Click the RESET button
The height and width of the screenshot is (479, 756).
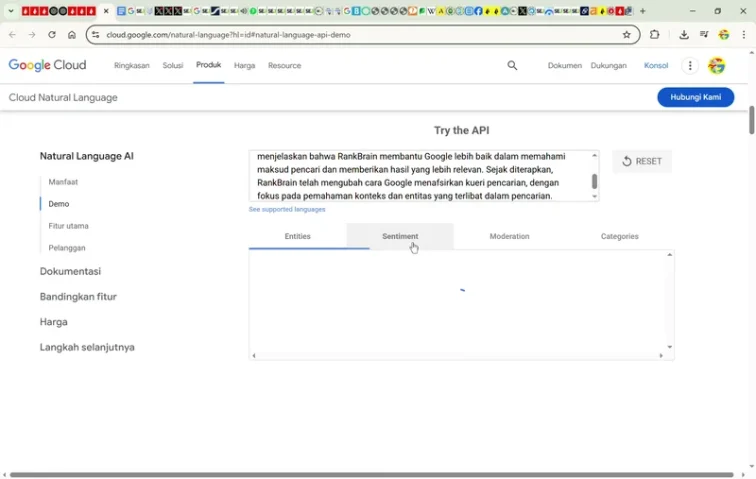pyautogui.click(x=642, y=161)
